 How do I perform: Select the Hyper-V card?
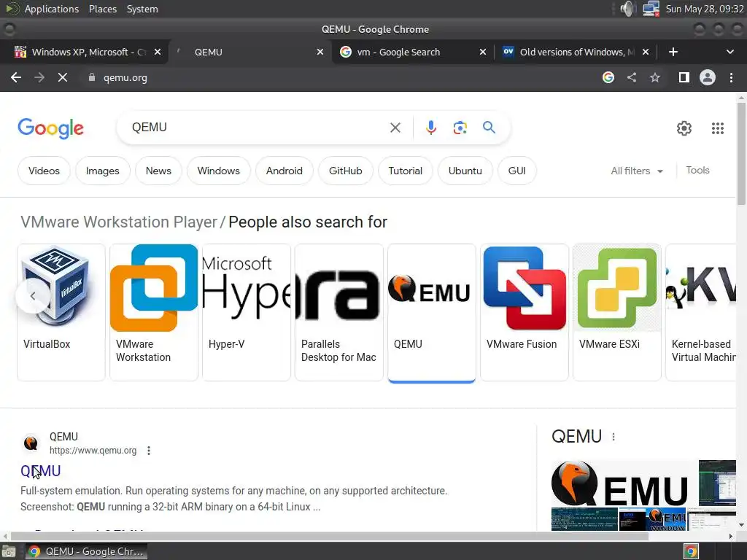click(247, 312)
